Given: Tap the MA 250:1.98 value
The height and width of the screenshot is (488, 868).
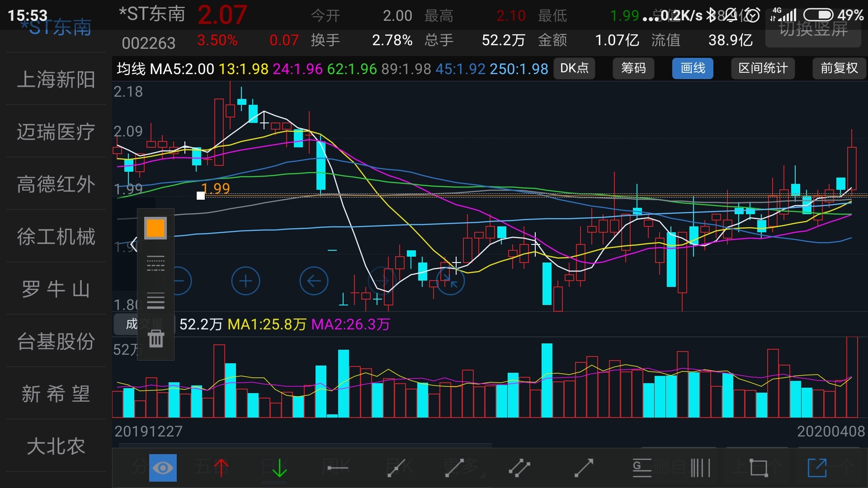Looking at the screenshot, I should point(519,69).
